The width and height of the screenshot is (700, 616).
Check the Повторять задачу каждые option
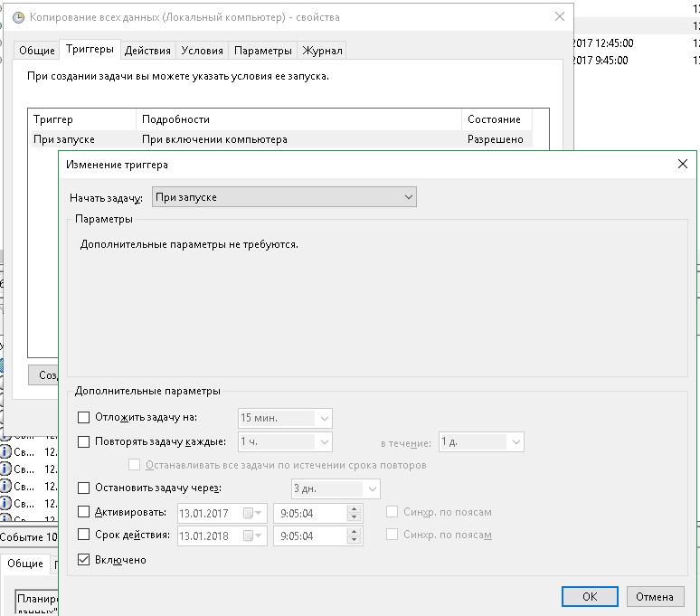(84, 442)
